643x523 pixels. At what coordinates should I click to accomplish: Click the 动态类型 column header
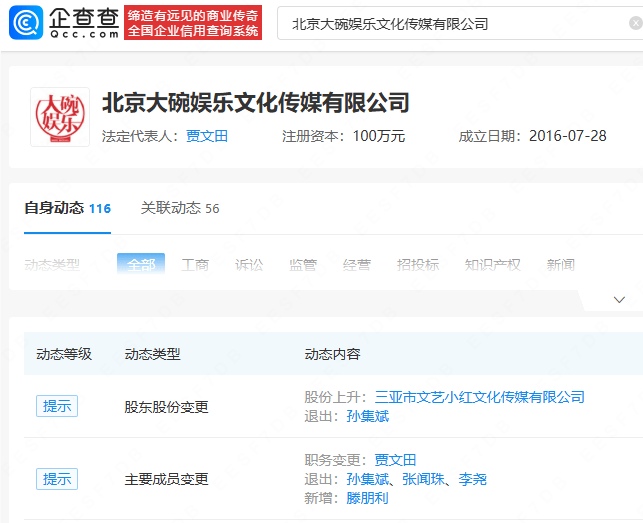153,354
